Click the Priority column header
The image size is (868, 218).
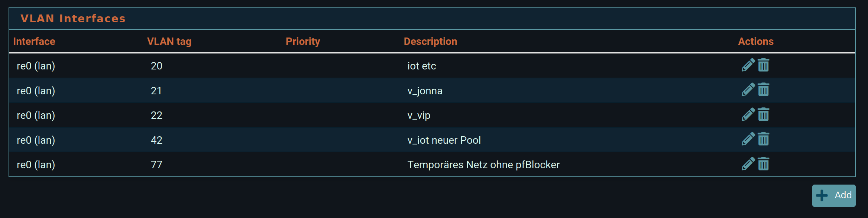click(x=303, y=42)
